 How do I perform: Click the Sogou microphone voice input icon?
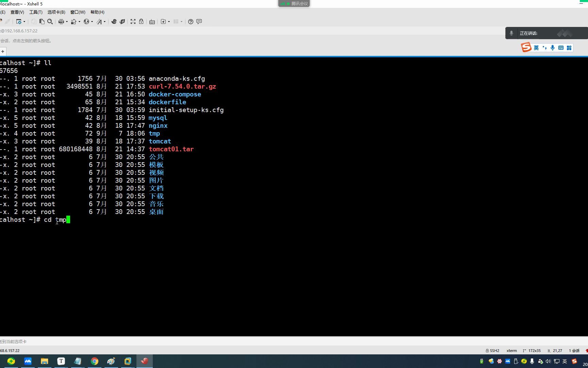point(553,48)
